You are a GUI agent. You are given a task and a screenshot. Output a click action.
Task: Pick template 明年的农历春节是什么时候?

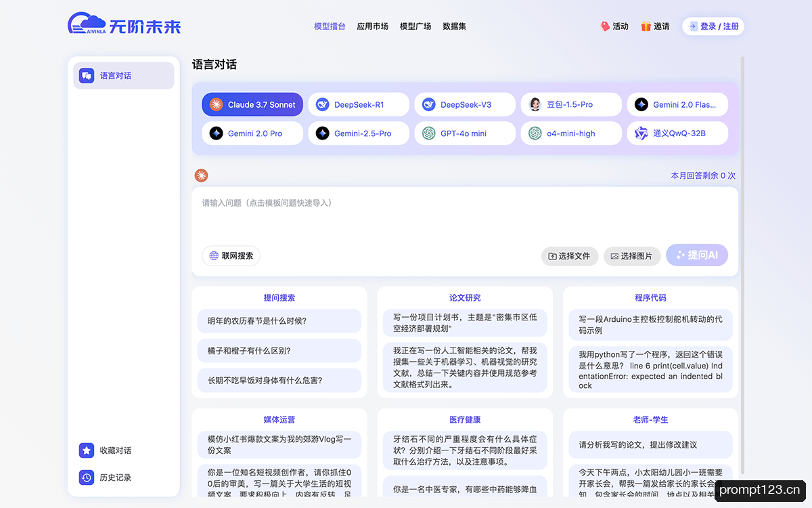(279, 321)
